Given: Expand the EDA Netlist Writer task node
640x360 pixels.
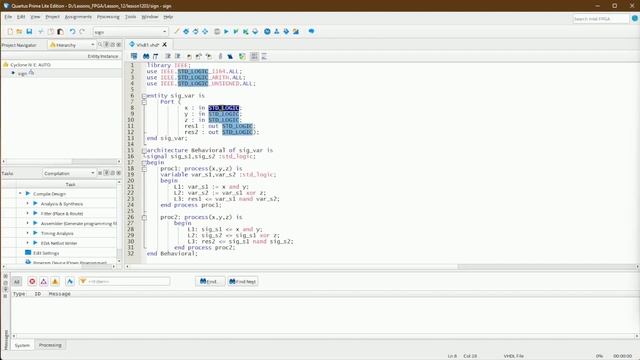Looking at the screenshot, I should tap(28, 243).
